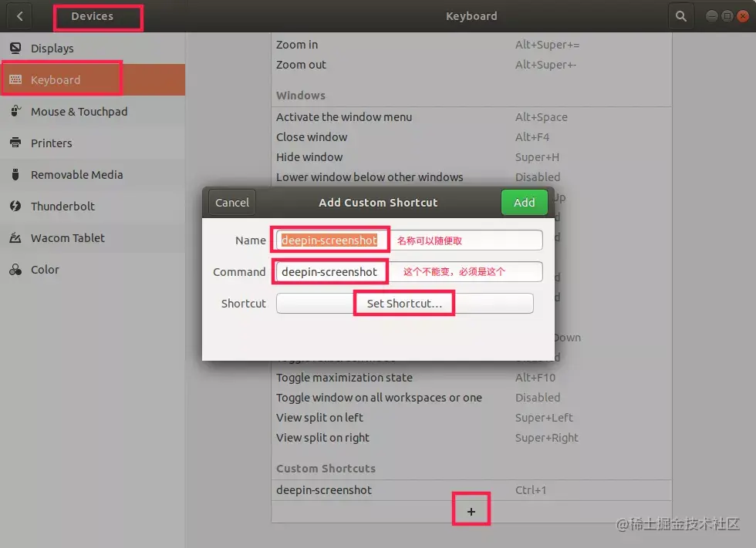Select the Mouse & Touchpad icon
The height and width of the screenshot is (548, 756).
(15, 111)
